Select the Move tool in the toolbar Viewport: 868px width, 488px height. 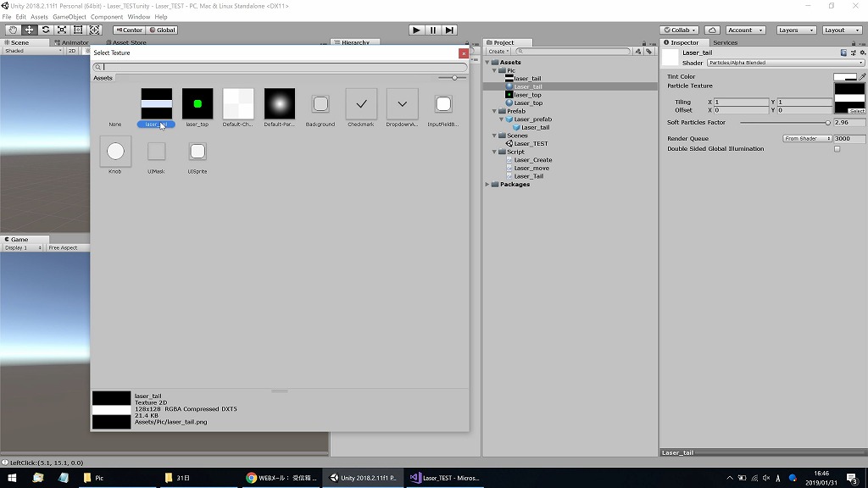coord(29,30)
